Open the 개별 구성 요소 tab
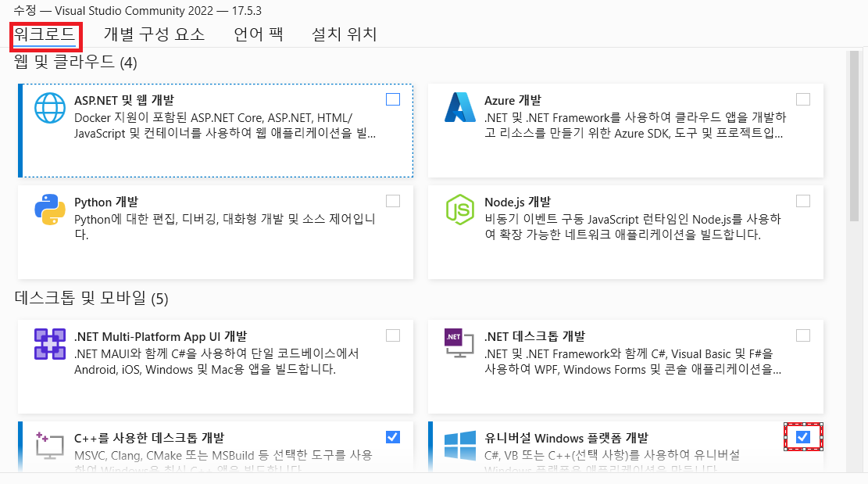This screenshot has height=484, width=868. [x=154, y=34]
